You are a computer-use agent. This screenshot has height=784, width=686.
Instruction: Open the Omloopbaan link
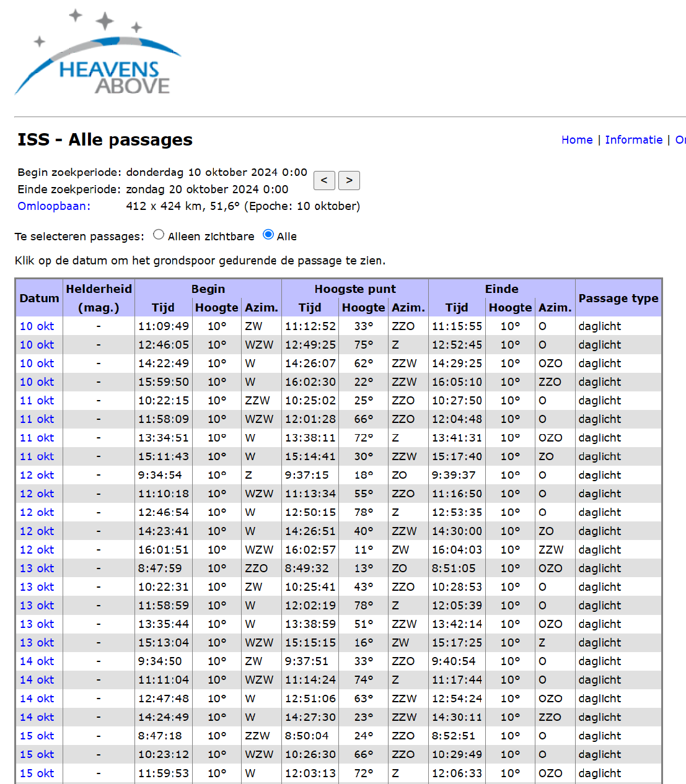pyautogui.click(x=54, y=206)
